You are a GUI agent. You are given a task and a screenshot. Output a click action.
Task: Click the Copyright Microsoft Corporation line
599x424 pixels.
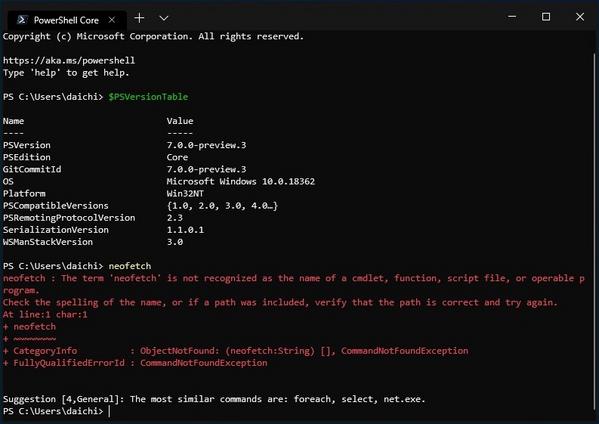coord(153,37)
